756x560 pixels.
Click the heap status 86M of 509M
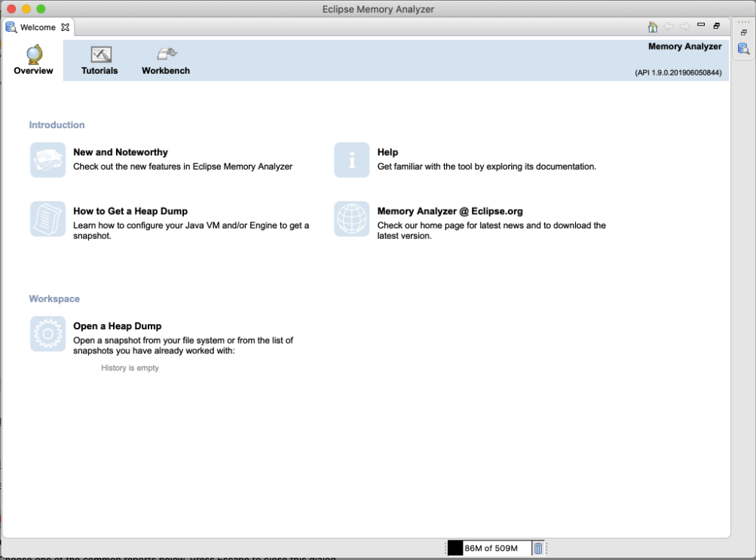pyautogui.click(x=491, y=548)
